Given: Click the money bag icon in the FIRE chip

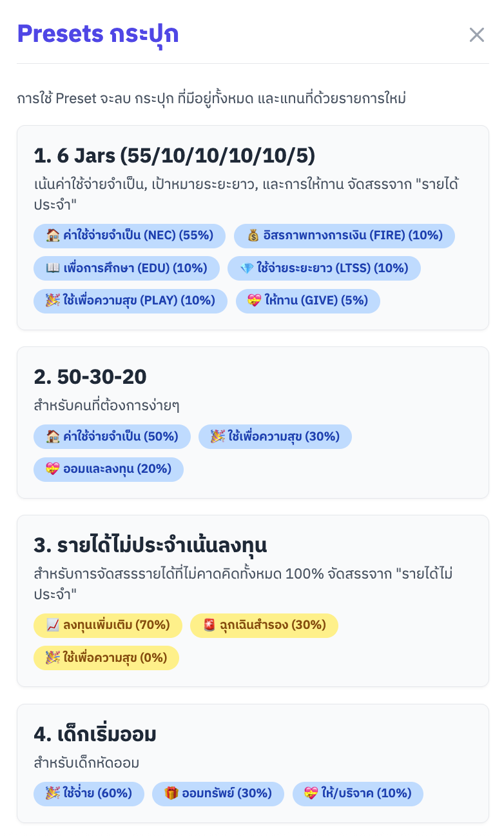Looking at the screenshot, I should point(253,235).
